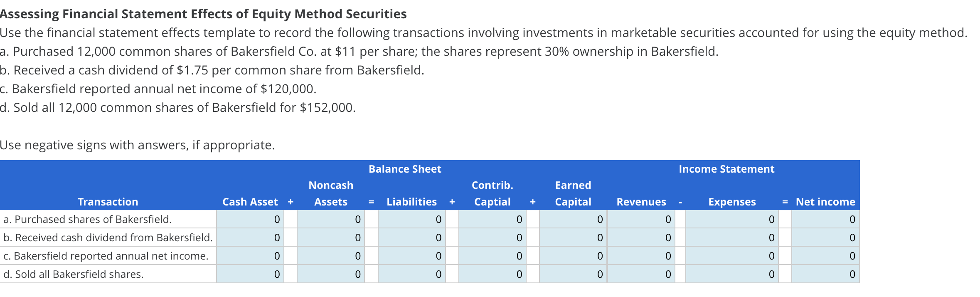980x297 pixels.
Task: Click Cash Asset field for cash dividend row
Action: [x=250, y=238]
